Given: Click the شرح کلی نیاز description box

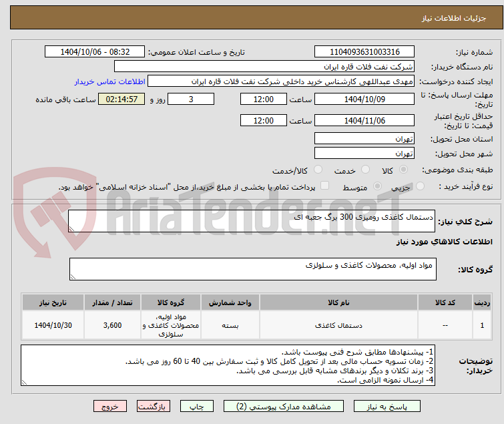Looking at the screenshot, I should pos(252,221).
